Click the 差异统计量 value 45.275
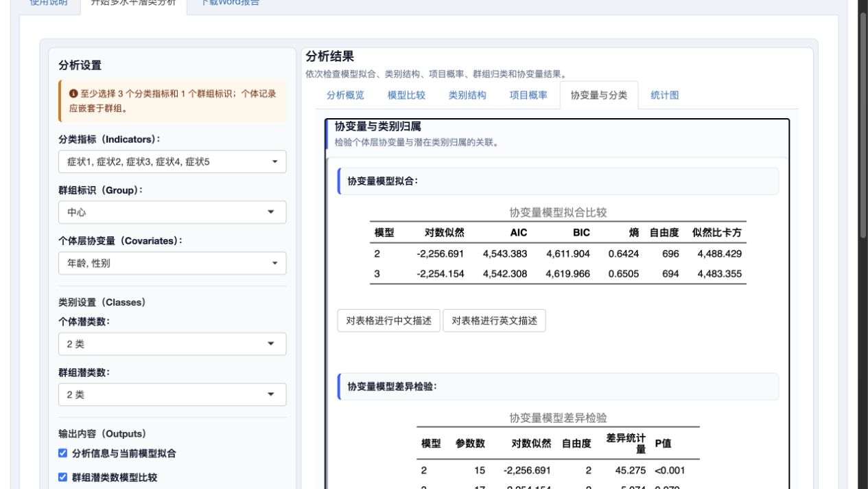 click(631, 470)
